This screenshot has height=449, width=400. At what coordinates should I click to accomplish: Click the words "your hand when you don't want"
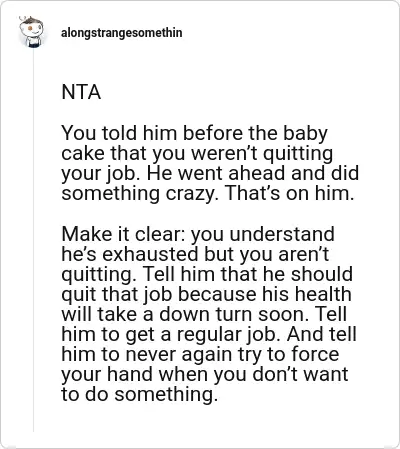click(205, 375)
